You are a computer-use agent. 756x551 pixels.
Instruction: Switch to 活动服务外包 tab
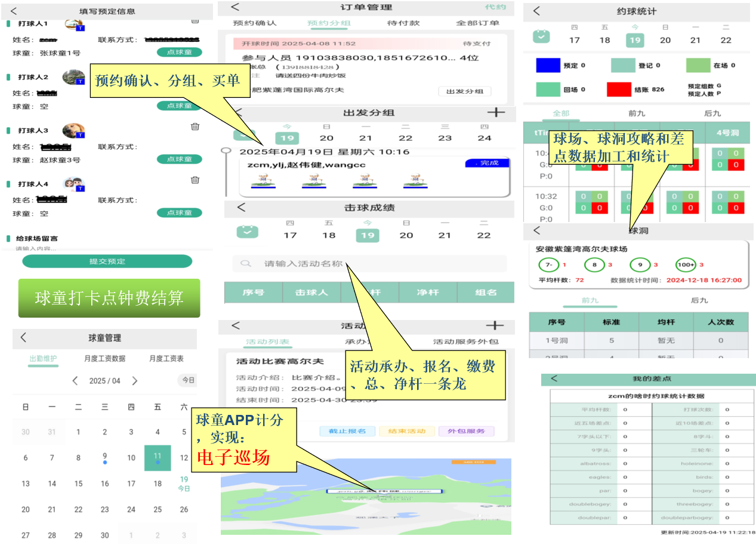[x=465, y=342]
